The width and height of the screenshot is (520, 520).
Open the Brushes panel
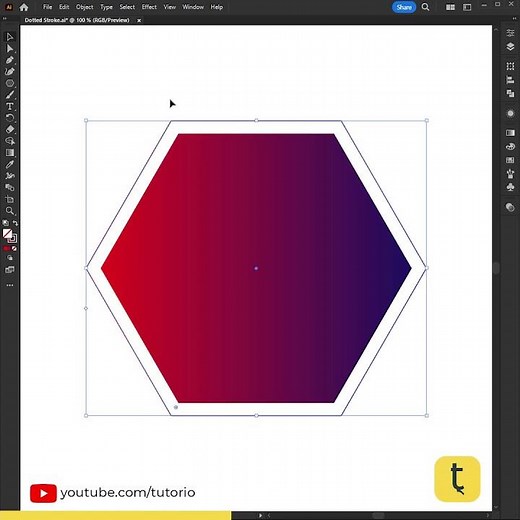click(510, 174)
